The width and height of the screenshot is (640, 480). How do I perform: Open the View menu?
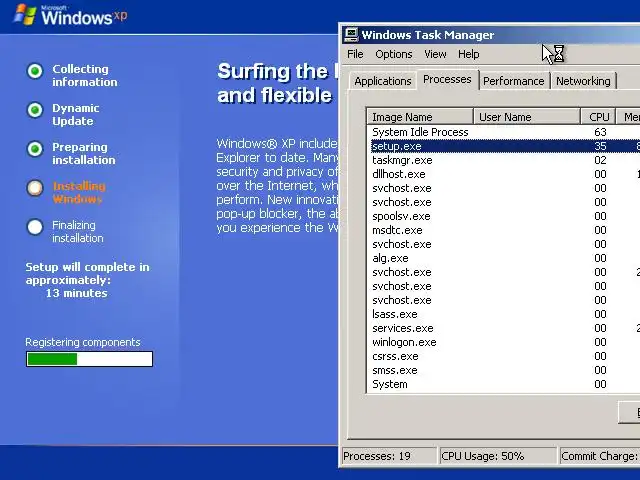[435, 54]
